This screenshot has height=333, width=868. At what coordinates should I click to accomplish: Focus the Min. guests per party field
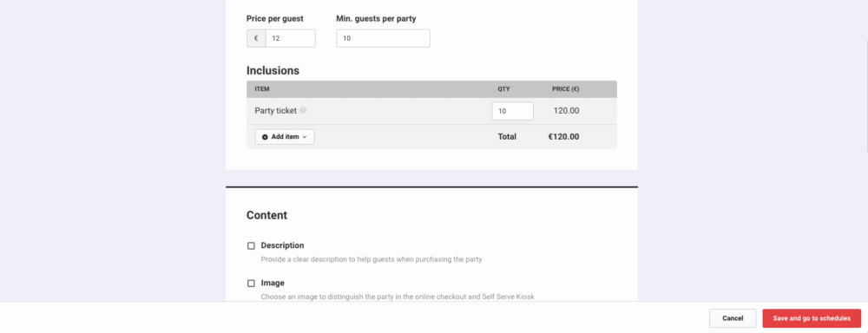(x=383, y=38)
